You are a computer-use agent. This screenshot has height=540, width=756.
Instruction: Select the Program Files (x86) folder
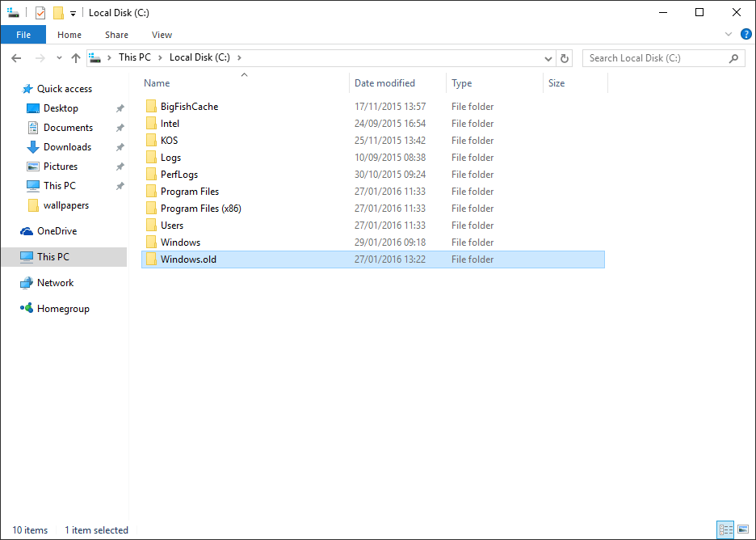tap(200, 209)
